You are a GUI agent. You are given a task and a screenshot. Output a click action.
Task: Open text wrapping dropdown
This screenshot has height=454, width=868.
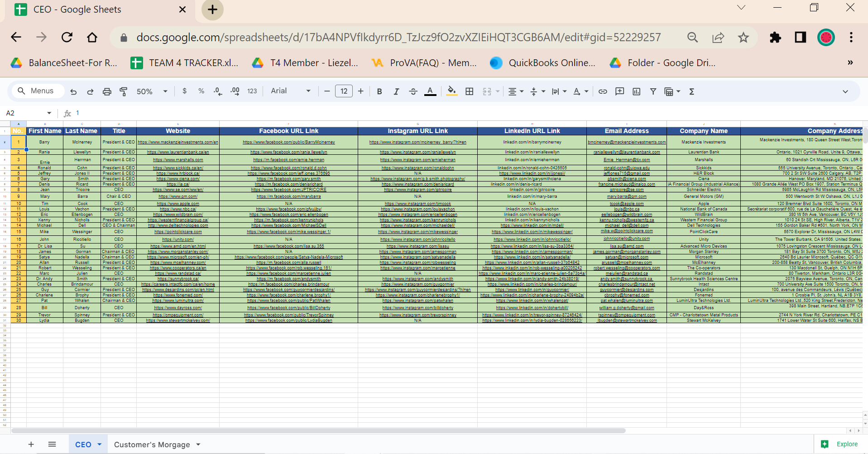point(559,91)
